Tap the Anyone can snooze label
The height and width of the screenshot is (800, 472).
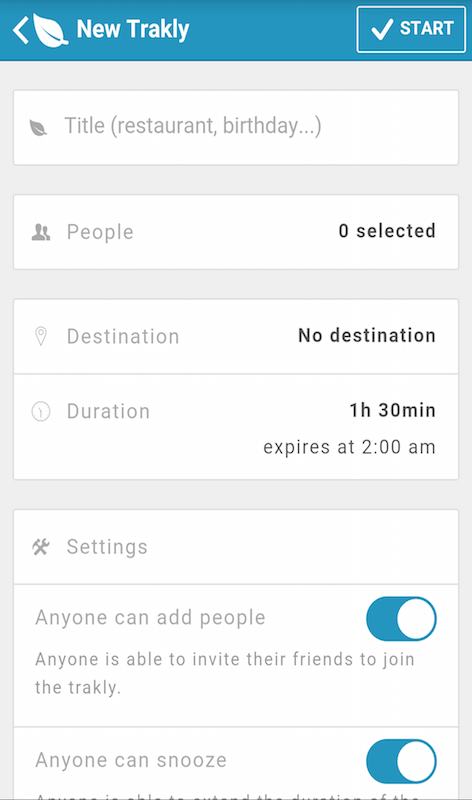(x=131, y=760)
